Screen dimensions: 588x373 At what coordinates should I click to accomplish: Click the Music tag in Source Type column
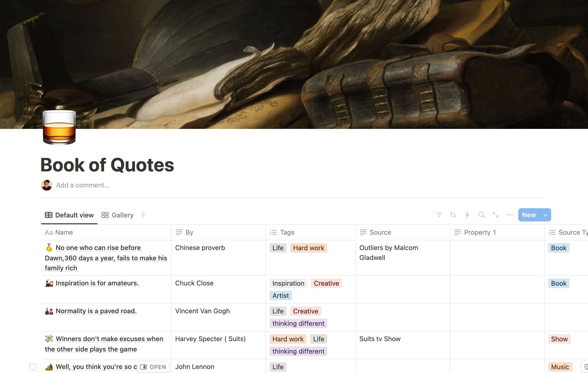[x=560, y=367]
